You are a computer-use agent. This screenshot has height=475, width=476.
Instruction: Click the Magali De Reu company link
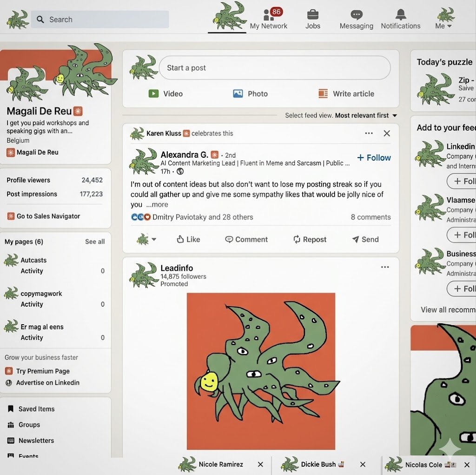point(33,152)
